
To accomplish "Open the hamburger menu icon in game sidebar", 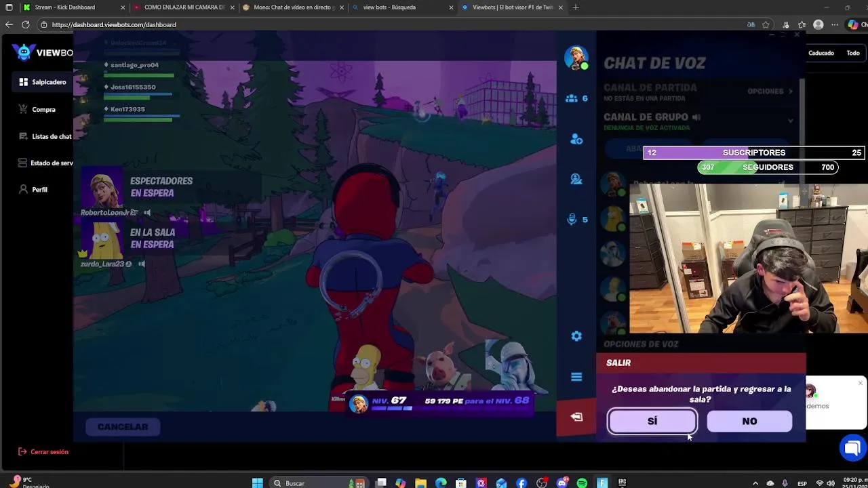I will 576,377.
